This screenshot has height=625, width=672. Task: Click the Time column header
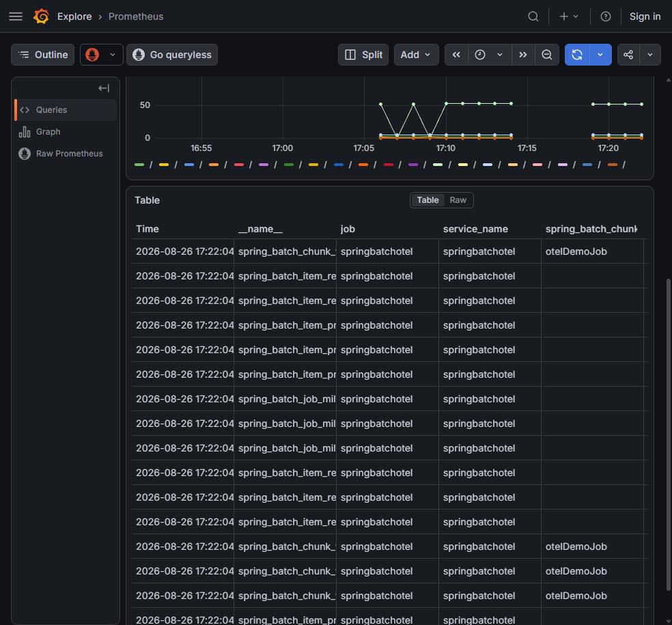148,229
